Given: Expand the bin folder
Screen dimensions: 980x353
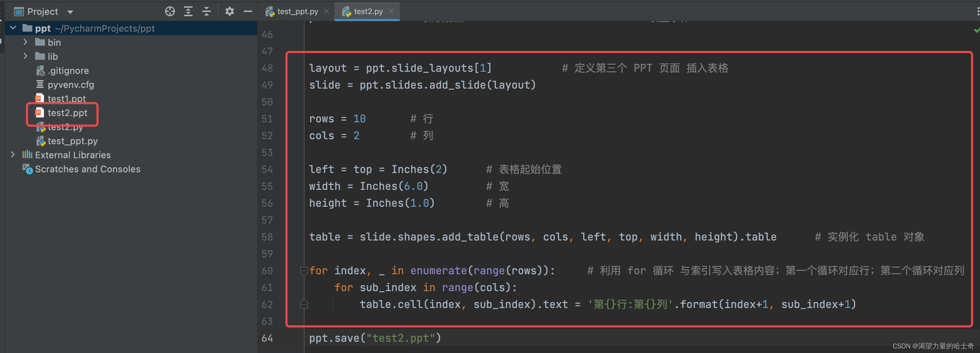Looking at the screenshot, I should pyautogui.click(x=25, y=42).
